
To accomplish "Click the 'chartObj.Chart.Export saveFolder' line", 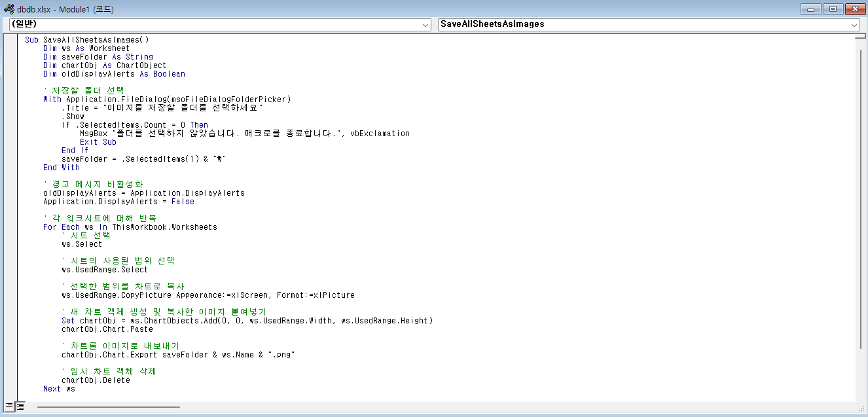I will [179, 355].
